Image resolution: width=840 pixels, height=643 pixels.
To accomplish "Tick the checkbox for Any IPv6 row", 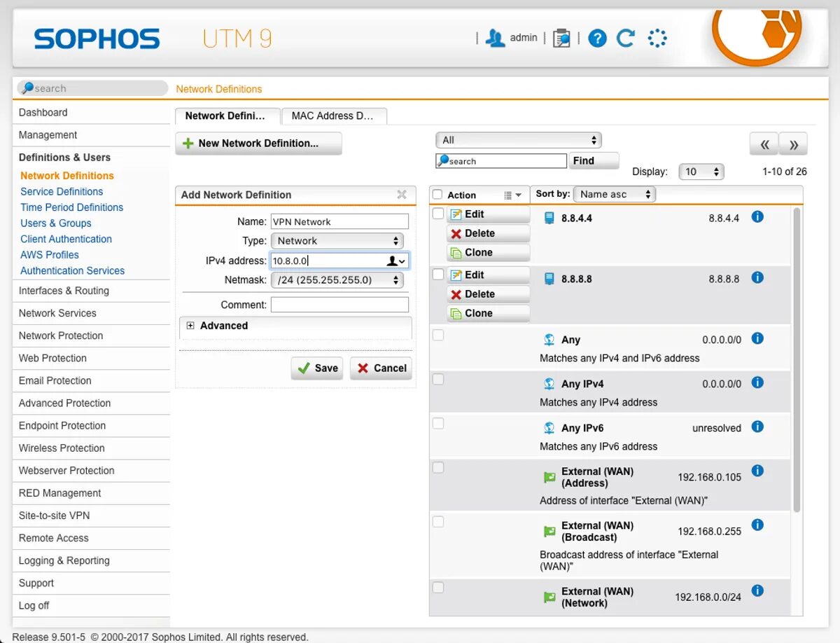I will tap(438, 423).
